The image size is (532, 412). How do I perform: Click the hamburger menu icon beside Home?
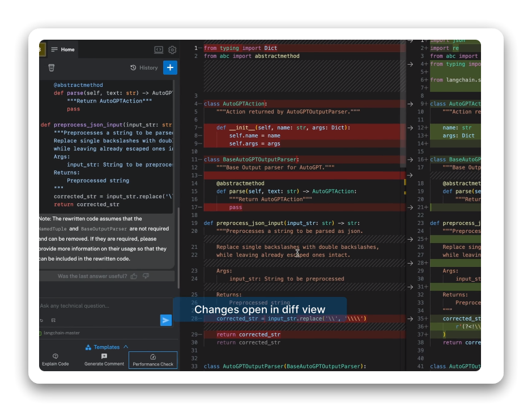pyautogui.click(x=54, y=50)
